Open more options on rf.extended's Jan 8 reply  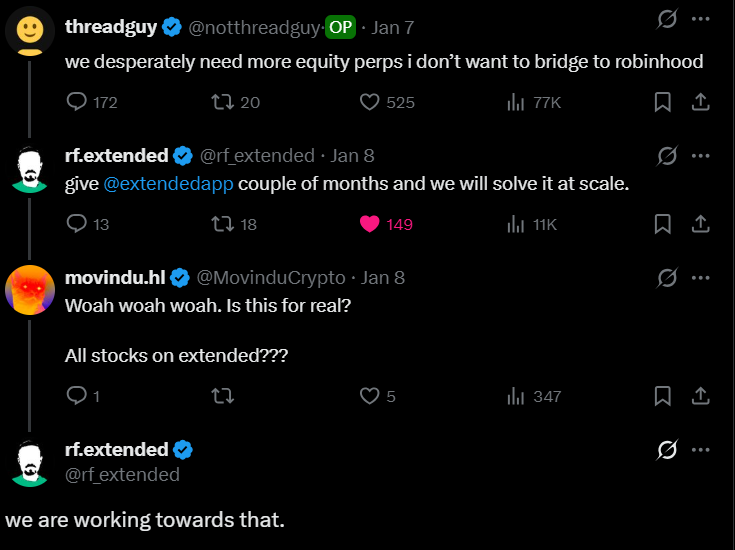700,156
